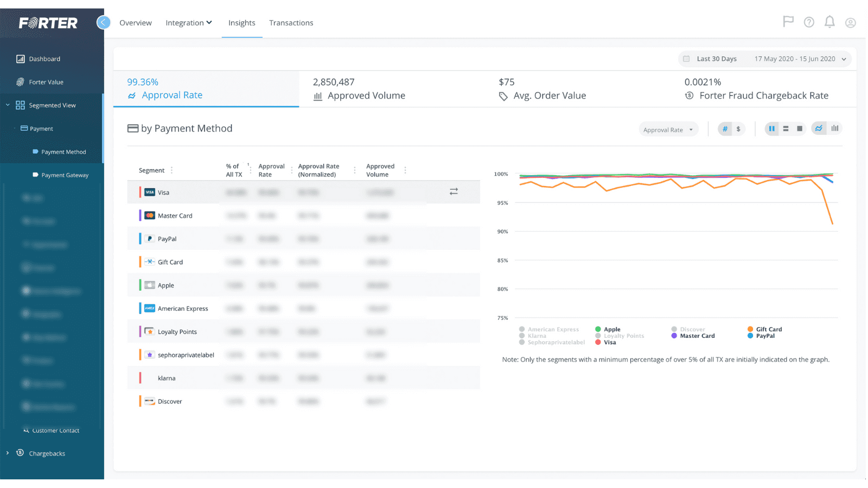Select the Apple row in table
The image size is (868, 488).
point(303,285)
